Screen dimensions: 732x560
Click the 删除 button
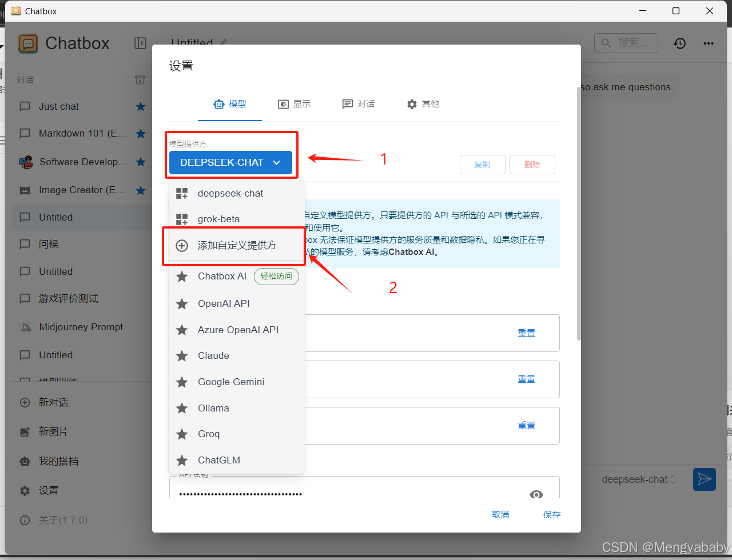532,165
